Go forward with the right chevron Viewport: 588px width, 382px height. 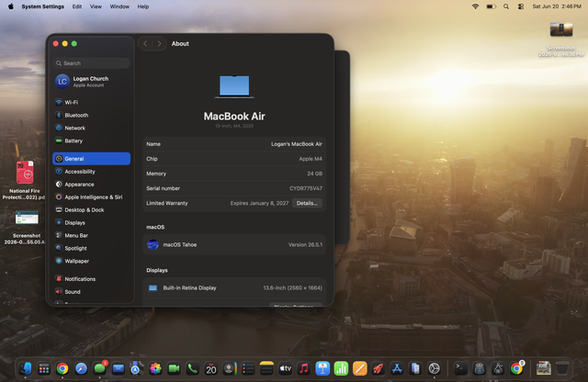coord(159,43)
